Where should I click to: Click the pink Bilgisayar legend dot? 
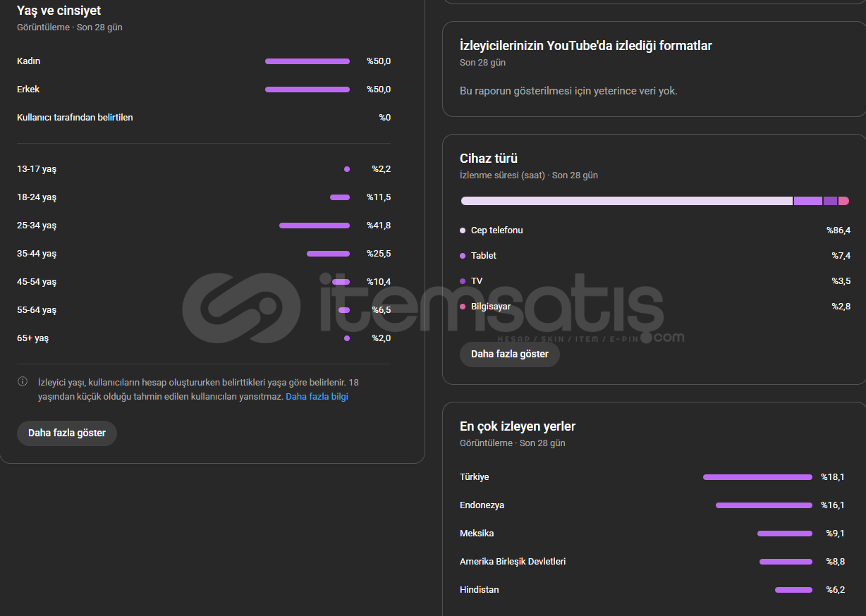[463, 307]
